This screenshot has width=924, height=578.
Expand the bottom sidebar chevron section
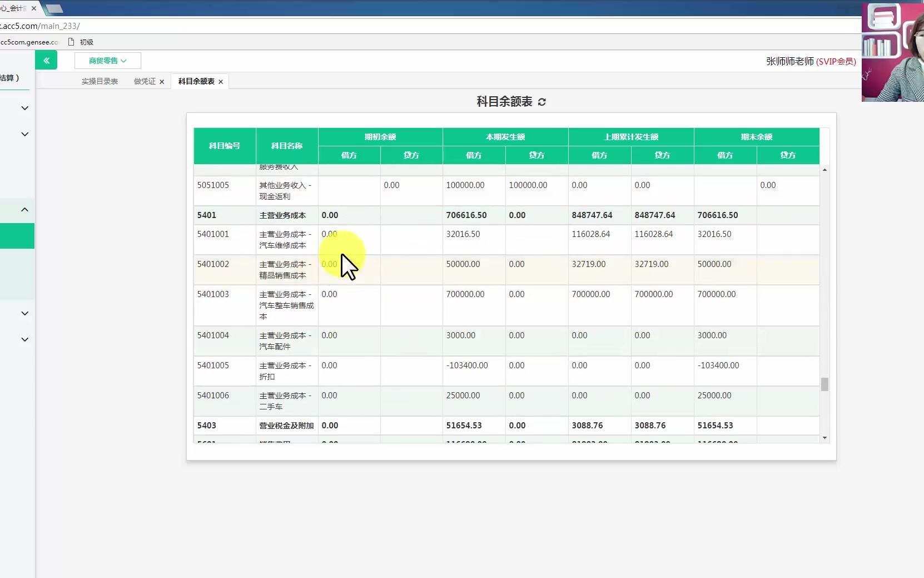click(24, 339)
